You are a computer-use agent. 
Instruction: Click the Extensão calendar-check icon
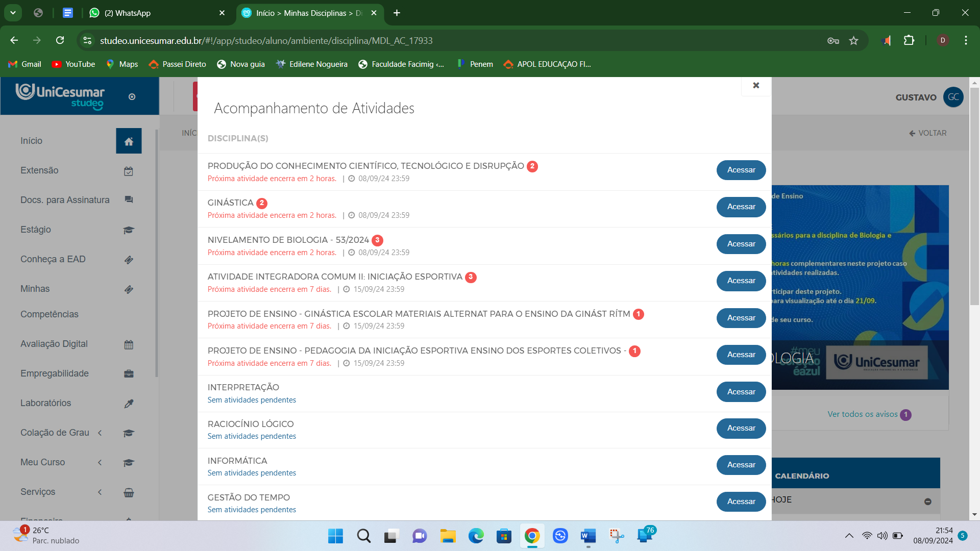[x=129, y=171]
